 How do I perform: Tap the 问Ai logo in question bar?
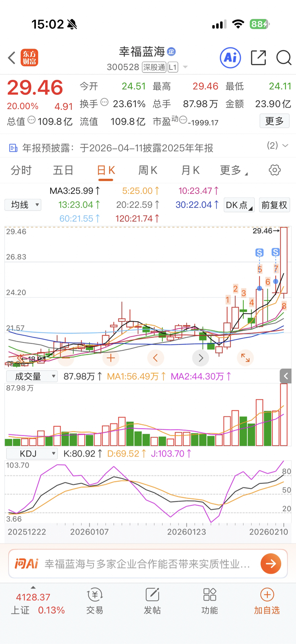pyautogui.click(x=26, y=564)
